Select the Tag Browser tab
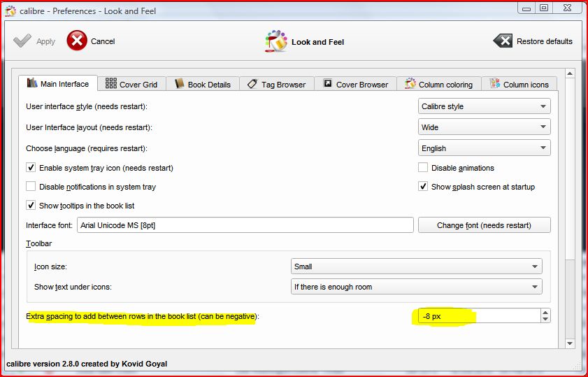This screenshot has width=588, height=377. pos(277,84)
